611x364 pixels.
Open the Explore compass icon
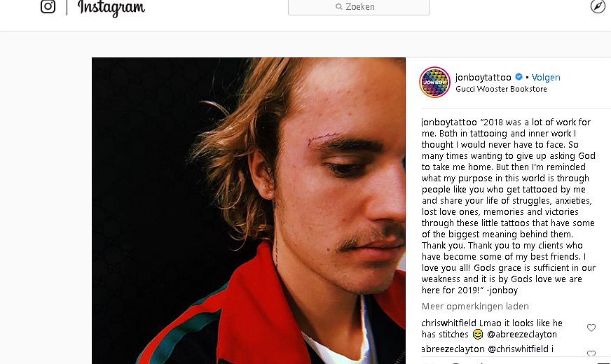click(598, 6)
